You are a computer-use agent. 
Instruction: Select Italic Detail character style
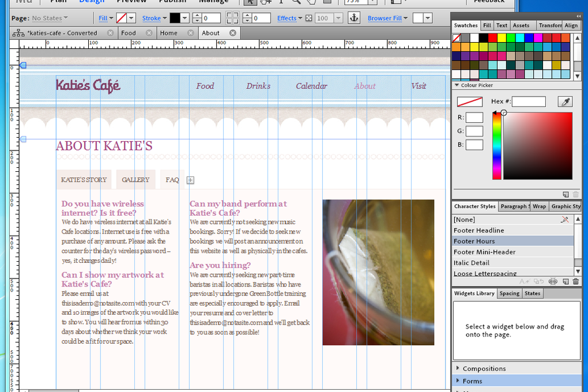coord(512,263)
